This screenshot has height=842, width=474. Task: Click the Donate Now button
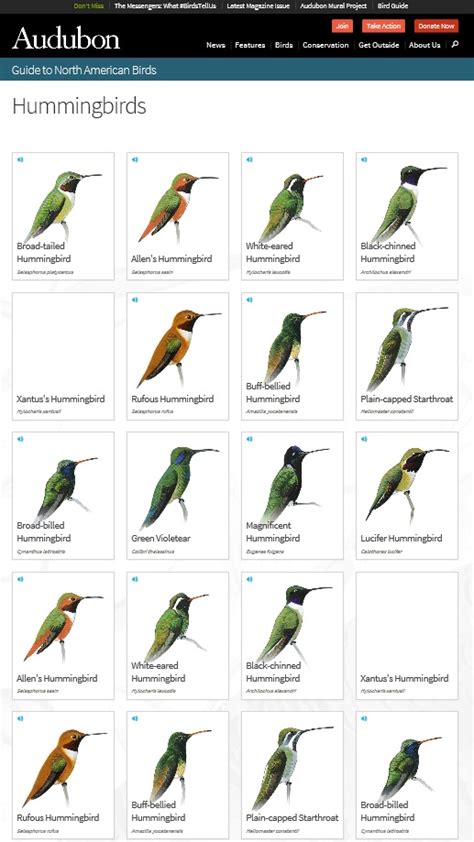coord(436,26)
